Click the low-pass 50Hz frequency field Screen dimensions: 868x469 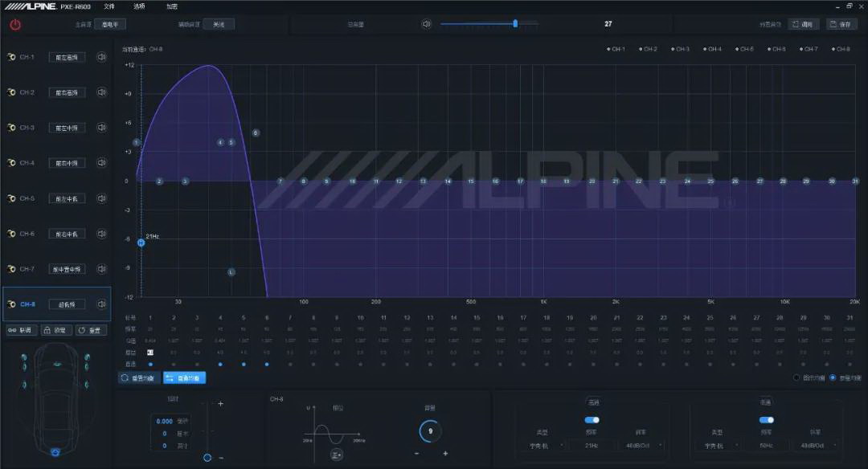click(766, 445)
